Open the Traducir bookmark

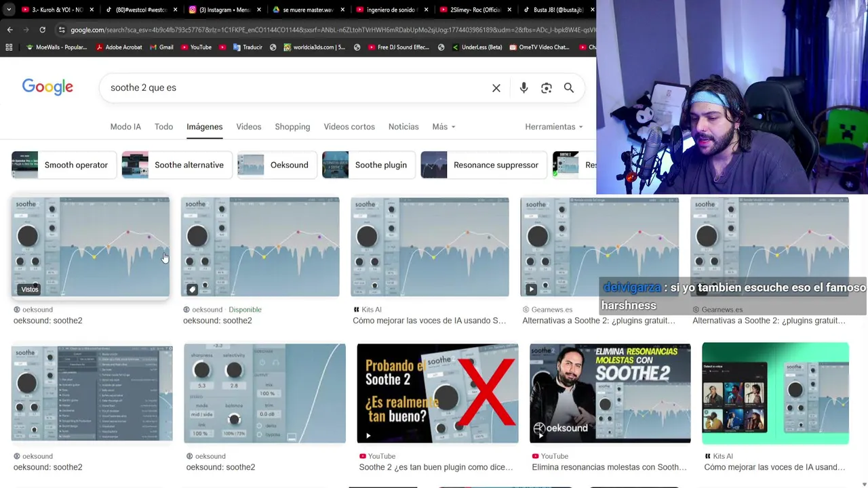(248, 47)
